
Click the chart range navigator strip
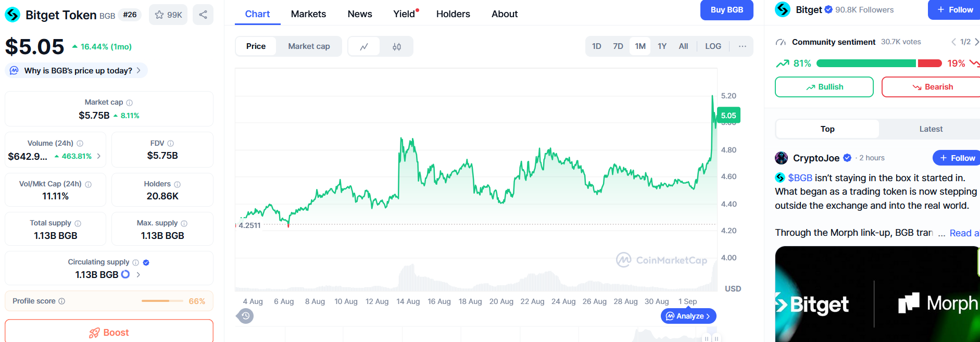coord(476,335)
